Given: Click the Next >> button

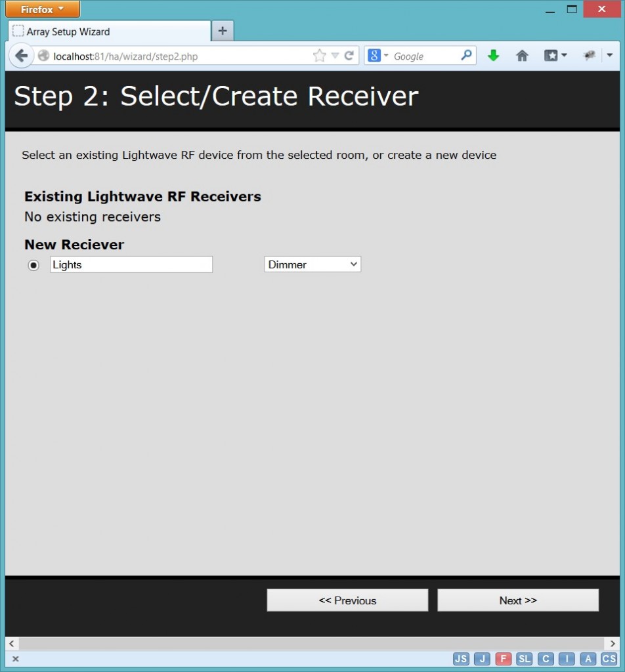Looking at the screenshot, I should tap(518, 600).
